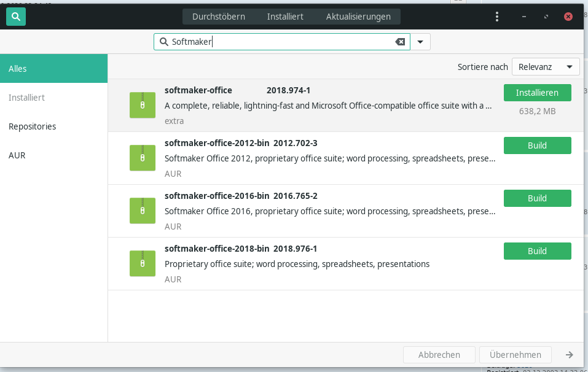
Task: Click the softmaker-office-2012-bin package icon
Action: pos(143,158)
